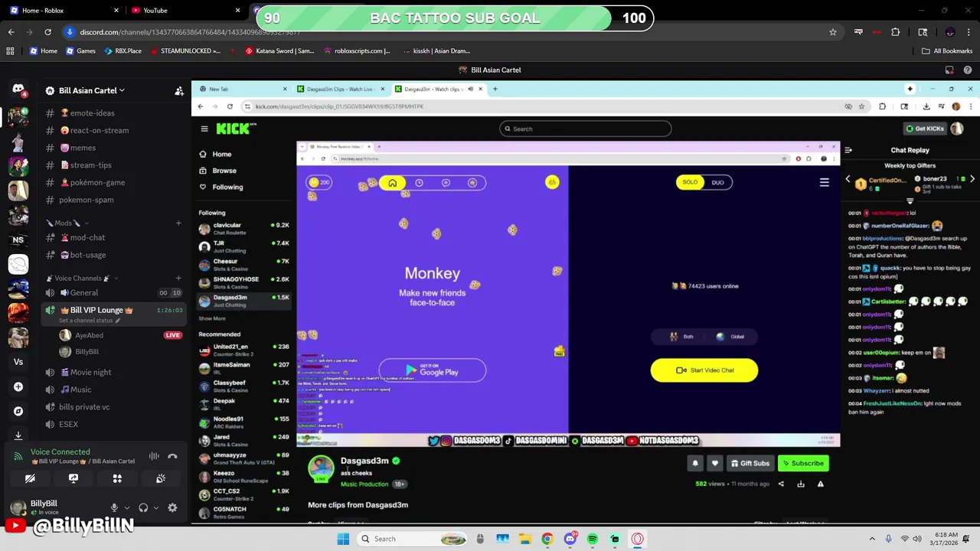Turn on camera in Discord voice panel
Viewport: 980px width, 551px height.
coord(30,478)
